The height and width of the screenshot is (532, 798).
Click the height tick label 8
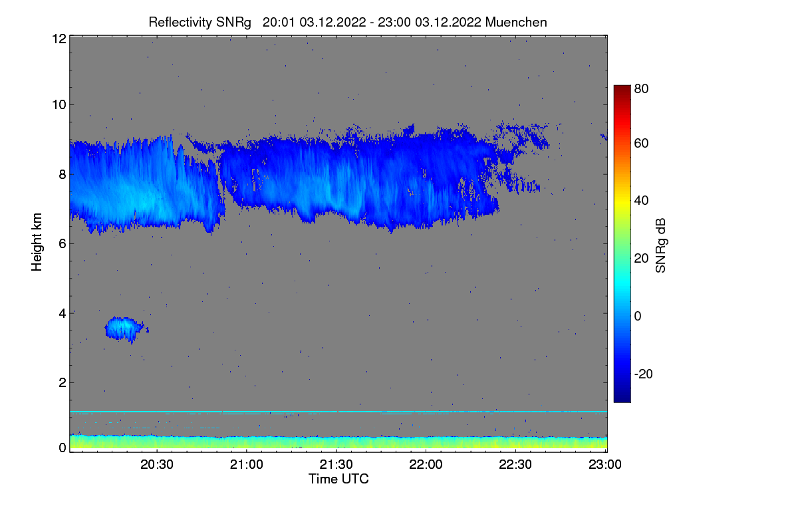[63, 174]
